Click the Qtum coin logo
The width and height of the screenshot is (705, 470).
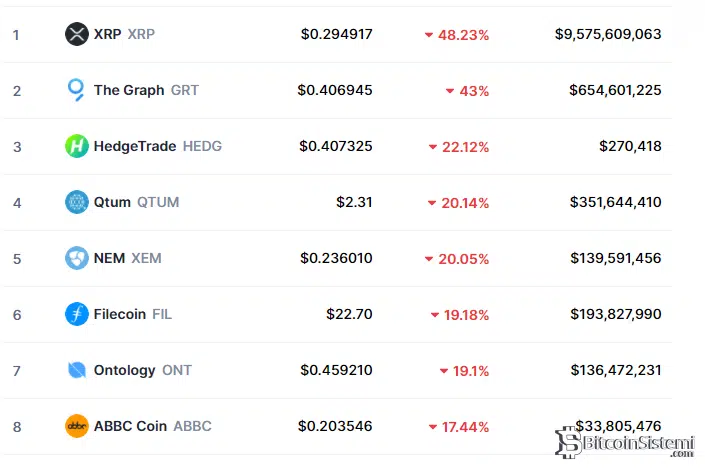coord(77,202)
